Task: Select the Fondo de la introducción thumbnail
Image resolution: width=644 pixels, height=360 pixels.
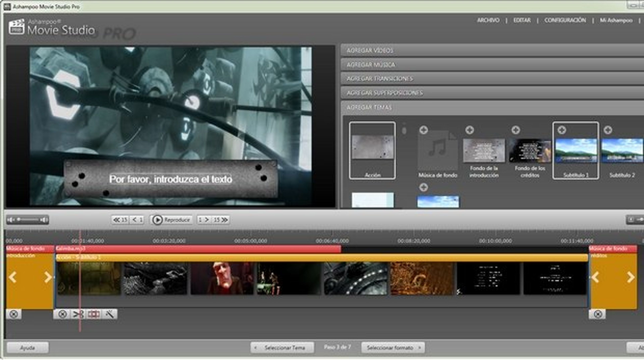Action: tap(484, 150)
